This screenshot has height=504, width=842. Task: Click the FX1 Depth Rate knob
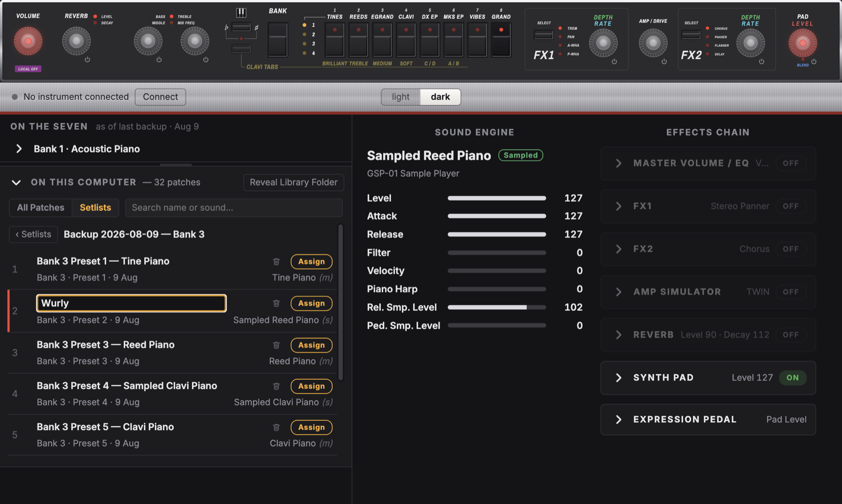(x=603, y=43)
